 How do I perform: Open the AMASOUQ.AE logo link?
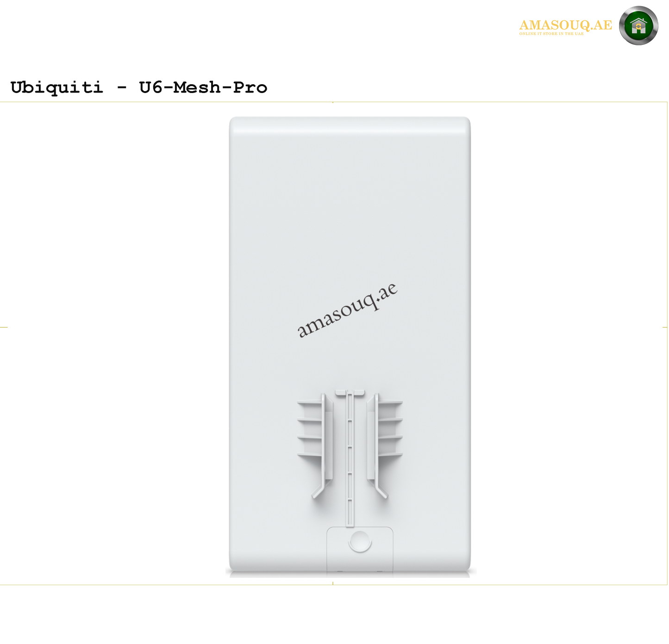pyautogui.click(x=565, y=25)
